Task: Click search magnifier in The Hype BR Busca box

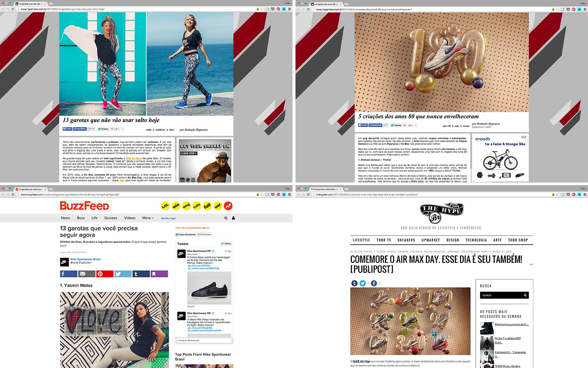Action: [525, 295]
